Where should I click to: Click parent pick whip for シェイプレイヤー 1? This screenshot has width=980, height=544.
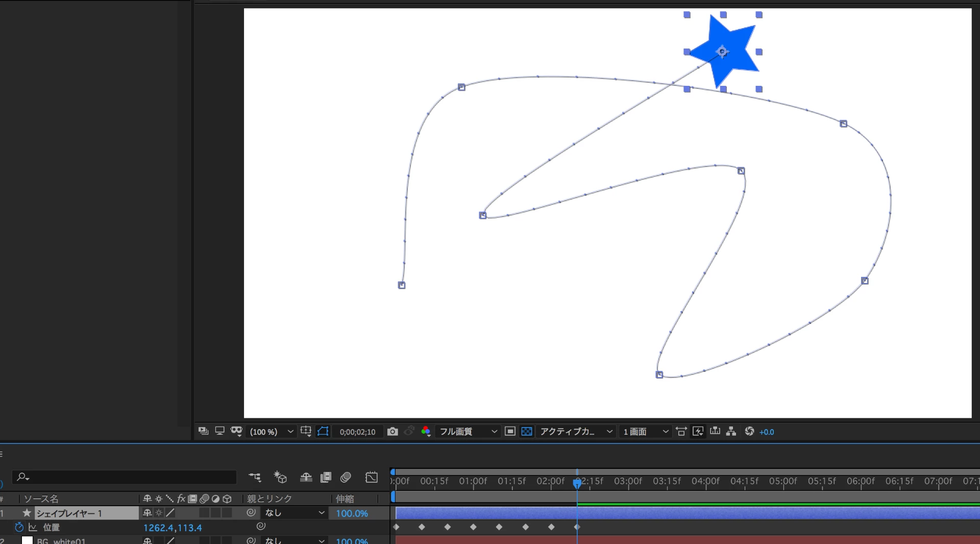[x=251, y=512]
